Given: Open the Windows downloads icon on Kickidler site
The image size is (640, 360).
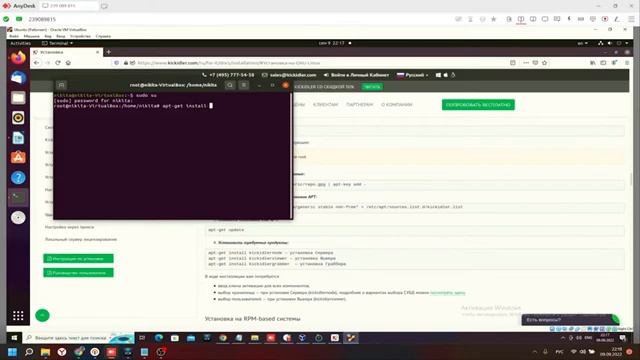Looking at the screenshot, I should pos(438,75).
